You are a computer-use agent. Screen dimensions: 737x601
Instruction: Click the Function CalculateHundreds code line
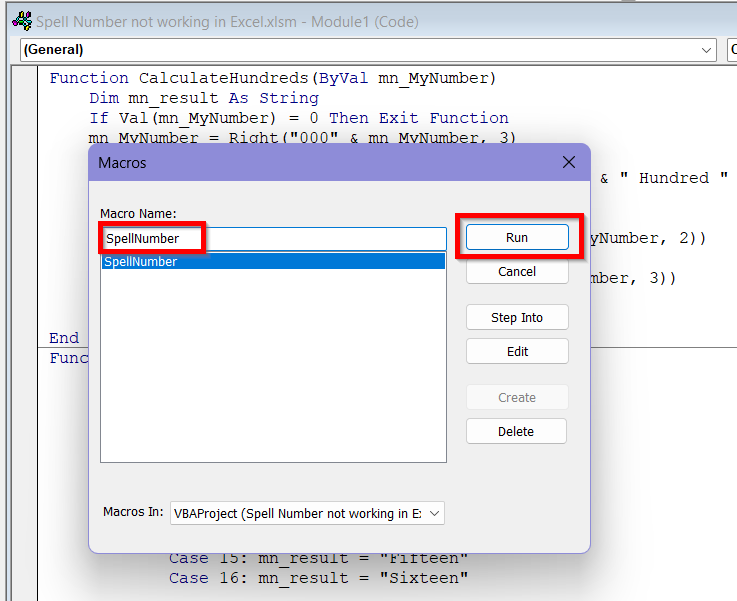272,78
